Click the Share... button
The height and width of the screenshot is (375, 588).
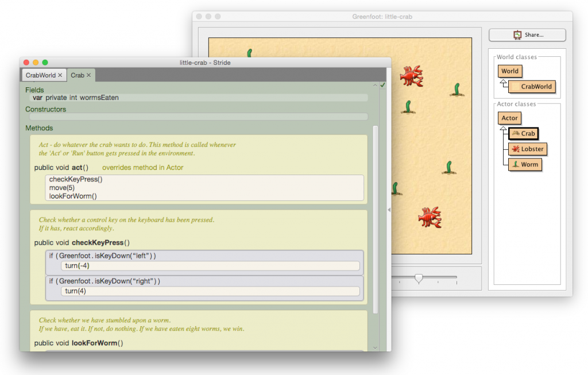pos(527,34)
